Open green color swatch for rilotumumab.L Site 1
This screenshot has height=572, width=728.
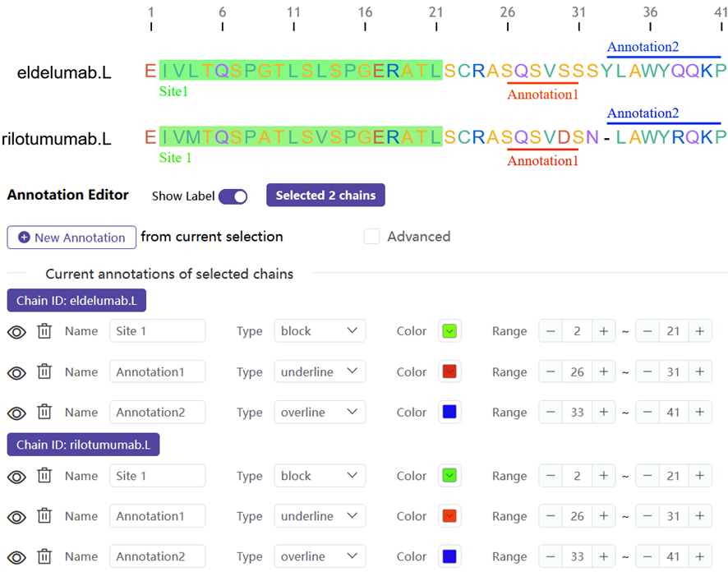pyautogui.click(x=449, y=476)
